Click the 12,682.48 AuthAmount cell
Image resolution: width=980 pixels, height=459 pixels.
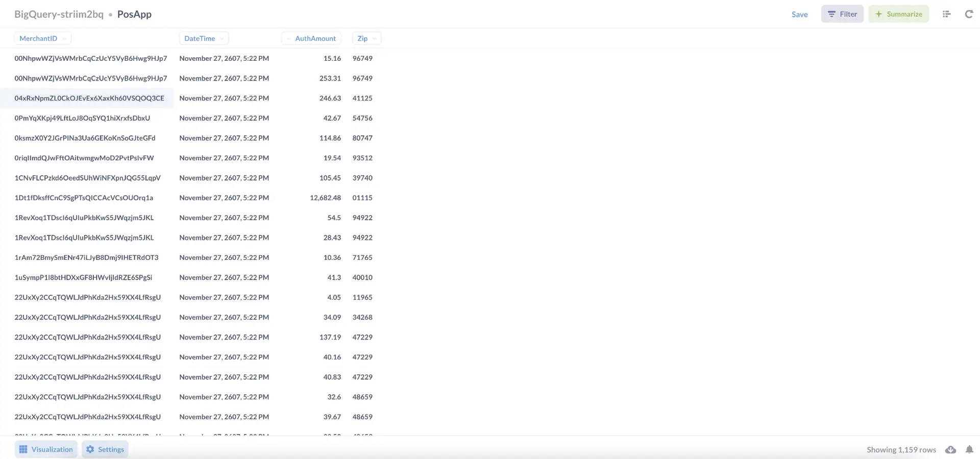pyautogui.click(x=325, y=198)
